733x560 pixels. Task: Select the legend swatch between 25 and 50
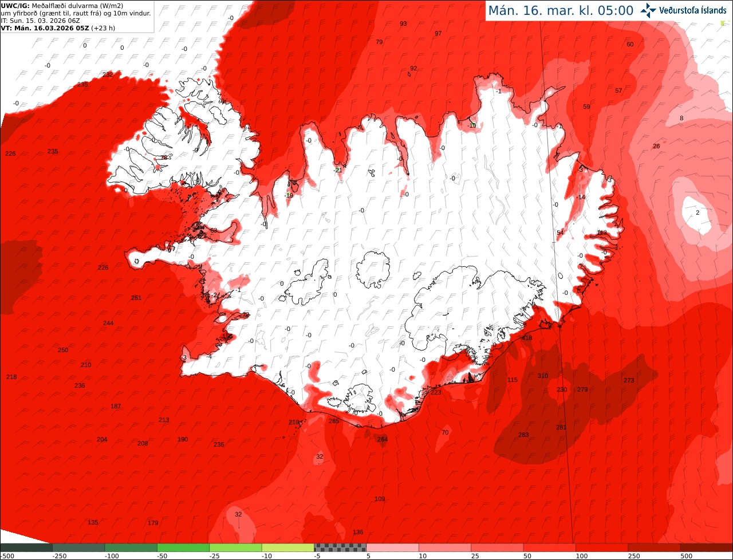(x=497, y=548)
